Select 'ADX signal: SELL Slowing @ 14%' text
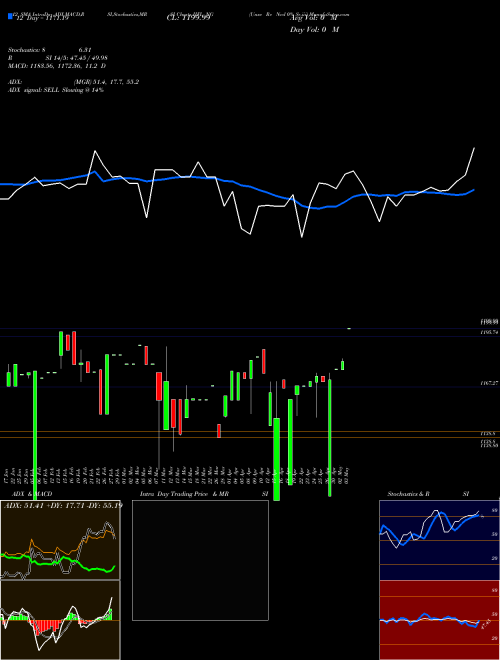This screenshot has width=500, height=660. [56, 90]
